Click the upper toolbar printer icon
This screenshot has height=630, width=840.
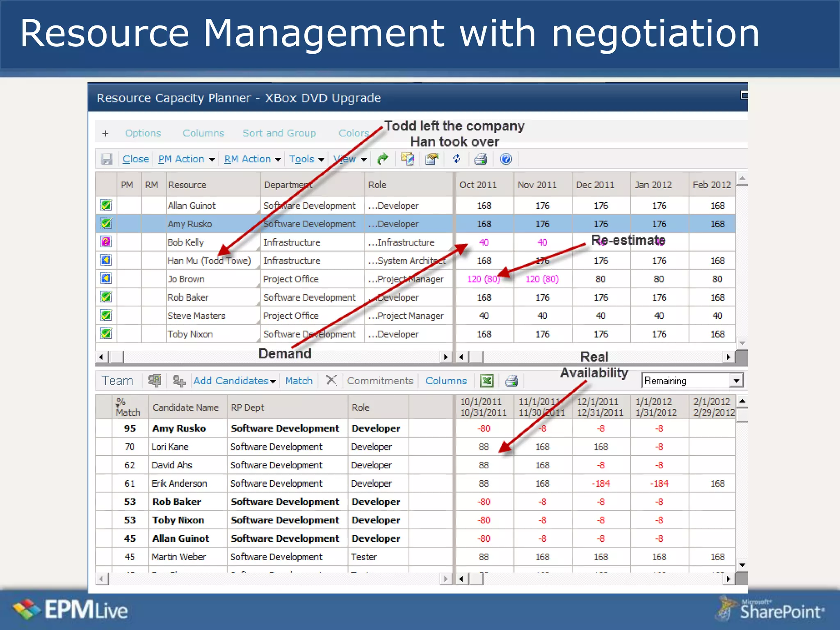pyautogui.click(x=481, y=159)
